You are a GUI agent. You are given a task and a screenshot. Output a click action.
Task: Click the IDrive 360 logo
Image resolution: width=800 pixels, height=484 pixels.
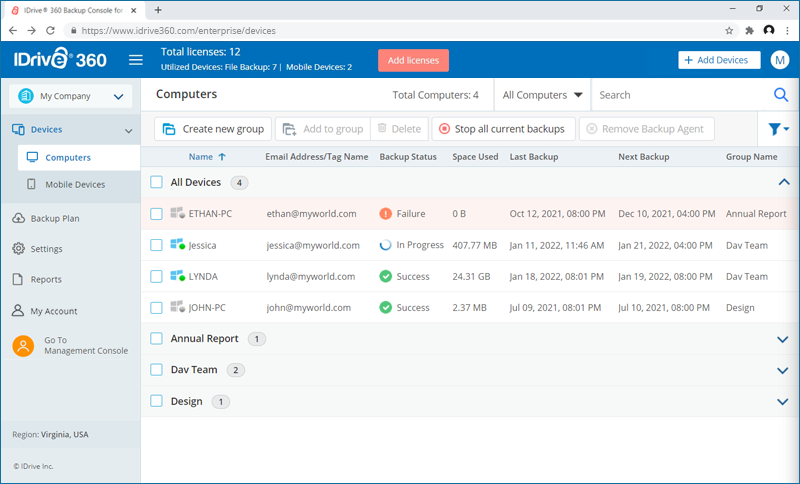60,59
